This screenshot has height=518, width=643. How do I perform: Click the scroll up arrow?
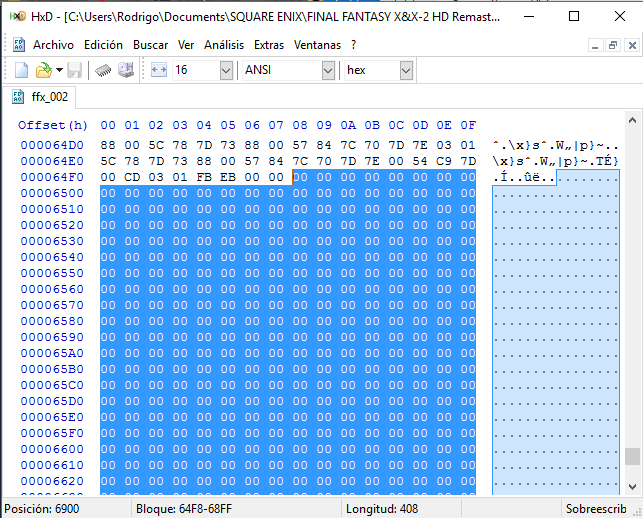(x=632, y=120)
